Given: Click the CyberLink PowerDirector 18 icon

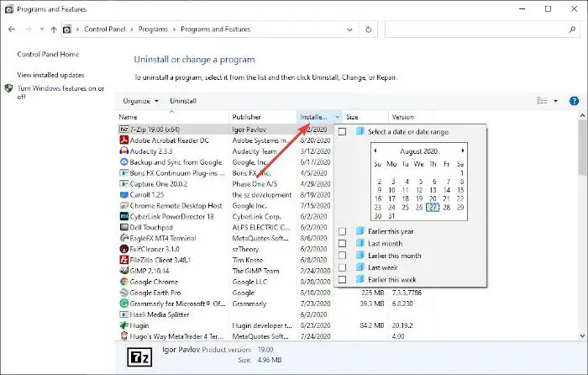Looking at the screenshot, I should point(123,217).
